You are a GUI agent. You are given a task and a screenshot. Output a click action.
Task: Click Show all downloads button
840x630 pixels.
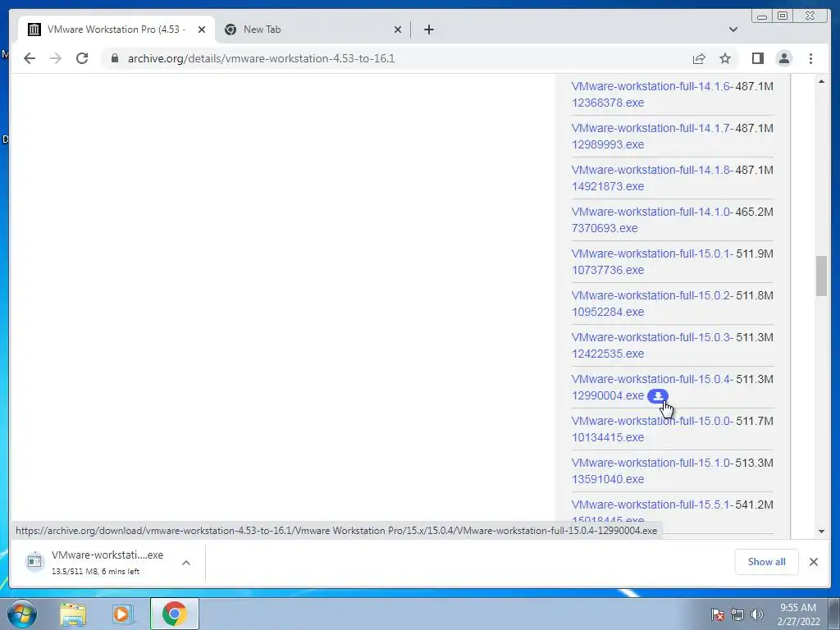(767, 561)
